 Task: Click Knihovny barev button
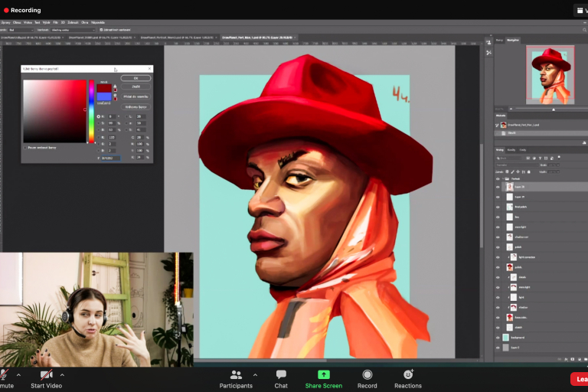[x=136, y=107]
